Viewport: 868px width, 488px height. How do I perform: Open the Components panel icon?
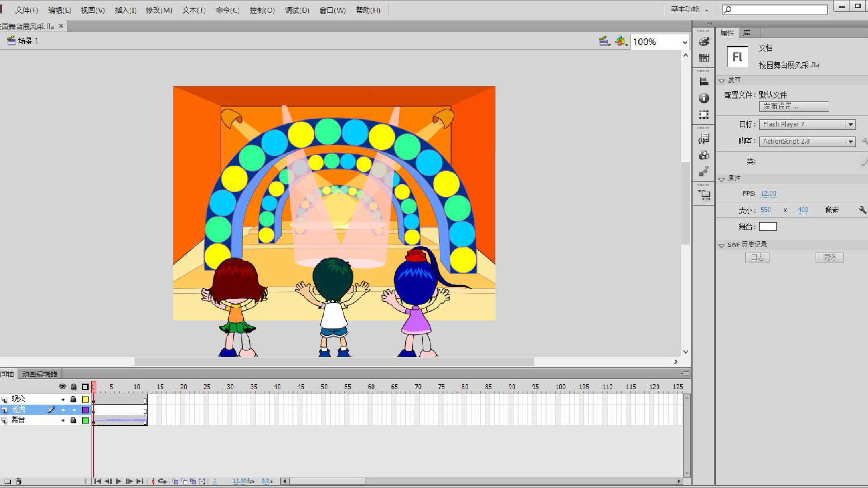coord(704,155)
